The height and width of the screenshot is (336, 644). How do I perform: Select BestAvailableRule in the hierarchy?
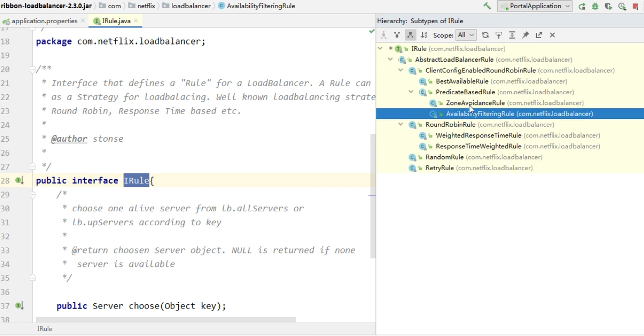[462, 81]
